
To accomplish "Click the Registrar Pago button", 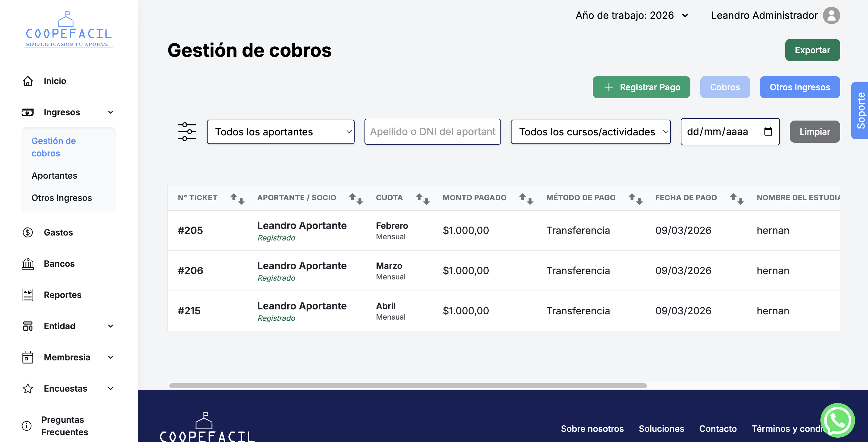I will (641, 87).
